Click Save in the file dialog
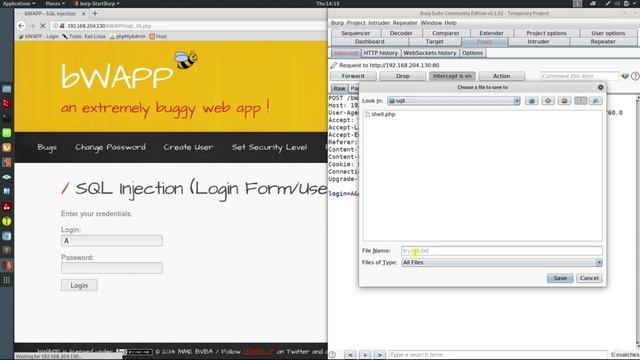Image resolution: width=640 pixels, height=360 pixels. click(x=560, y=278)
